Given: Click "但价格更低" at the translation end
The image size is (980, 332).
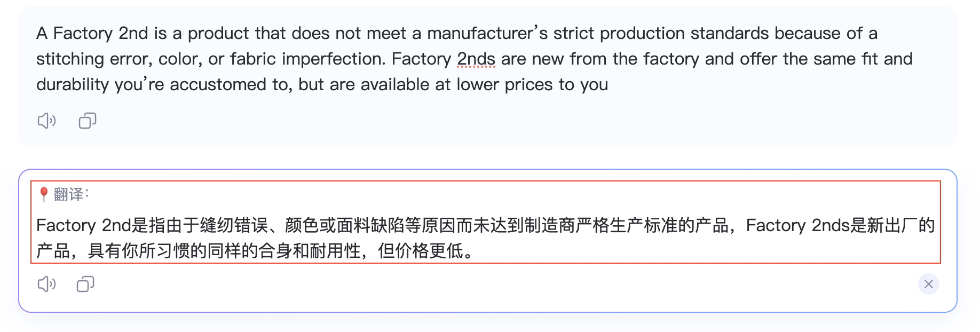Looking at the screenshot, I should [420, 251].
